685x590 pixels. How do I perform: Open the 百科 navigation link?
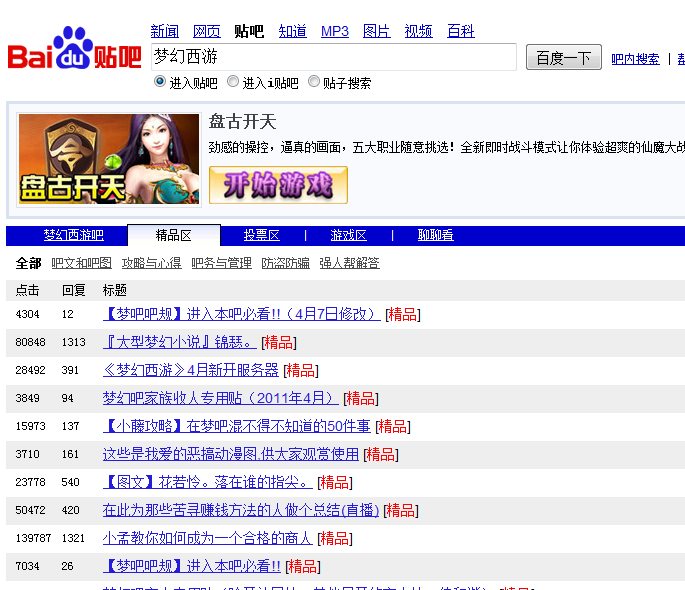pyautogui.click(x=460, y=31)
